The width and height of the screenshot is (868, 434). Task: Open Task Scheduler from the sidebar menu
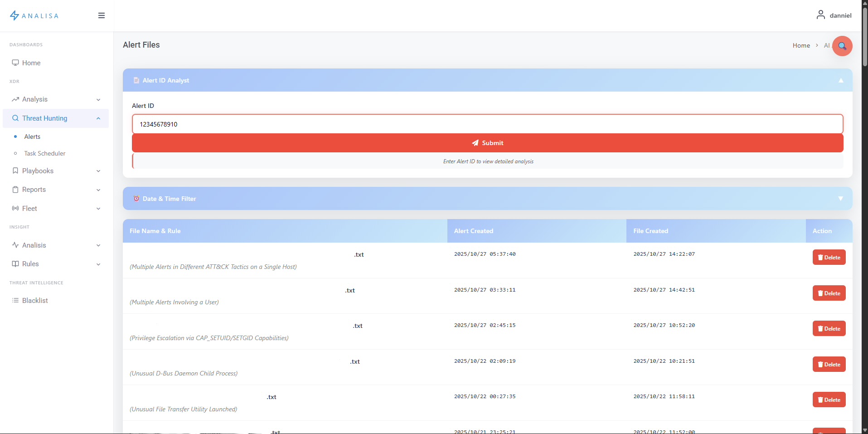(45, 153)
